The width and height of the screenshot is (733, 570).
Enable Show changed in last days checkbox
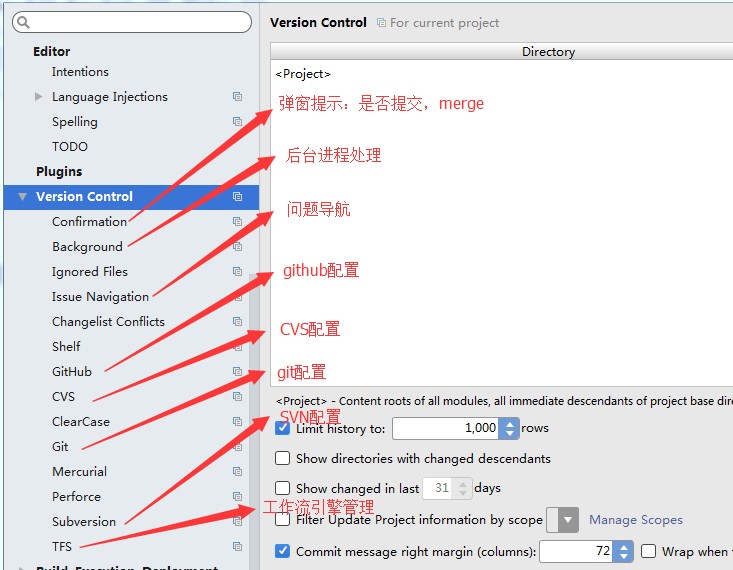pyautogui.click(x=282, y=488)
